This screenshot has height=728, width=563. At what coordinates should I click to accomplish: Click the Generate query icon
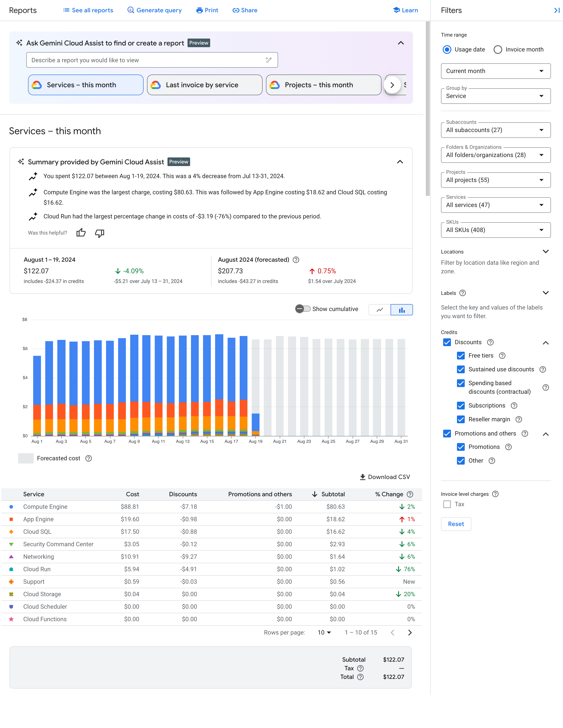[x=130, y=10]
